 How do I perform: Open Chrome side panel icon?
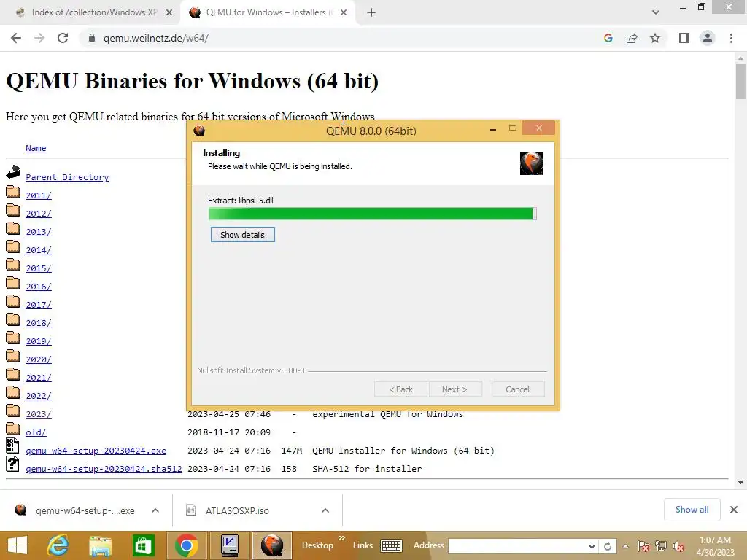(x=684, y=38)
